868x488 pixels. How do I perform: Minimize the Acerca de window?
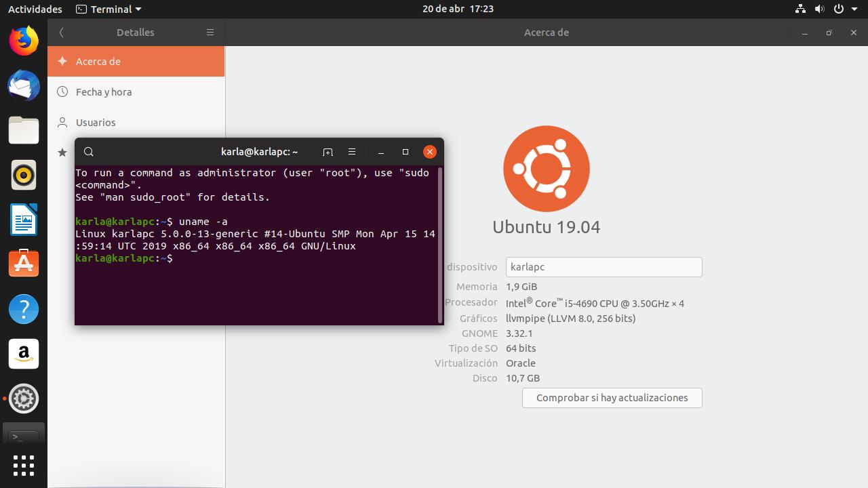point(804,33)
